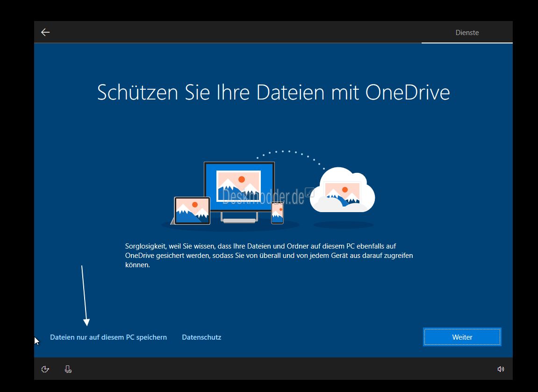Screen dimensions: 538x392
Task: Click the disabled microphone icon
Action: pos(68,369)
